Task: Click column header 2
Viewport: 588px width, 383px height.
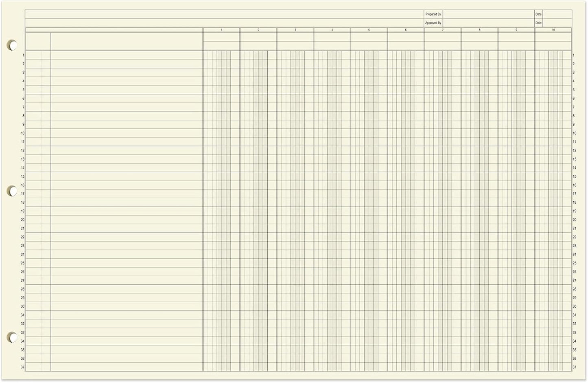Action: coord(258,30)
